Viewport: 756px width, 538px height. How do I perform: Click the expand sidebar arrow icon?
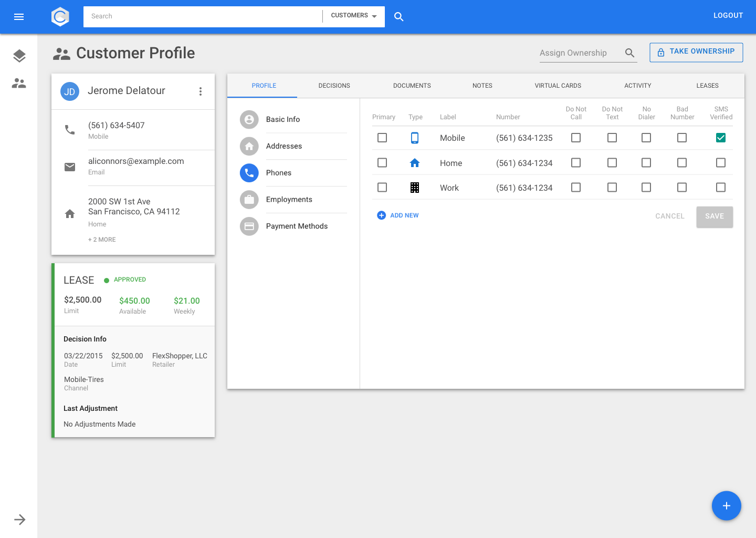tap(19, 520)
